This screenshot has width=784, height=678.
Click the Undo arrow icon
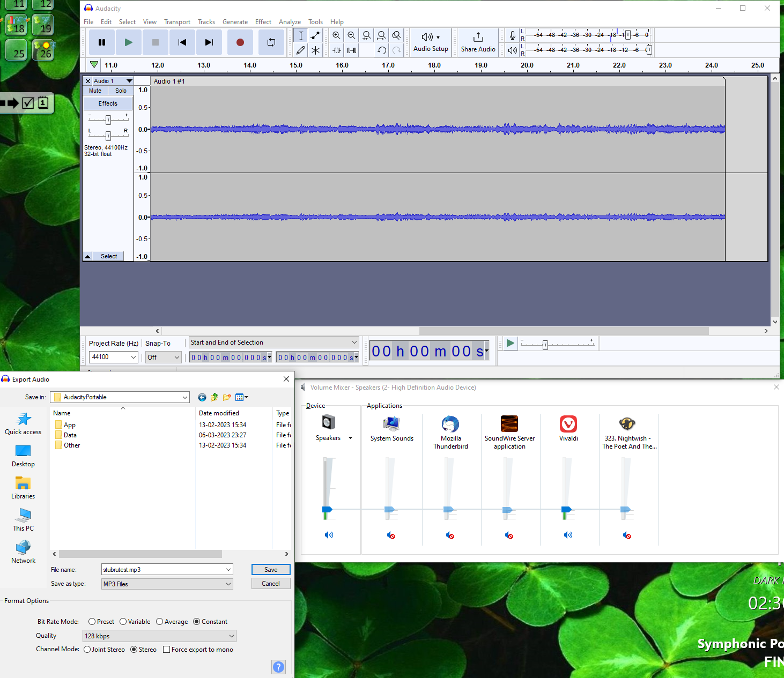tap(381, 50)
